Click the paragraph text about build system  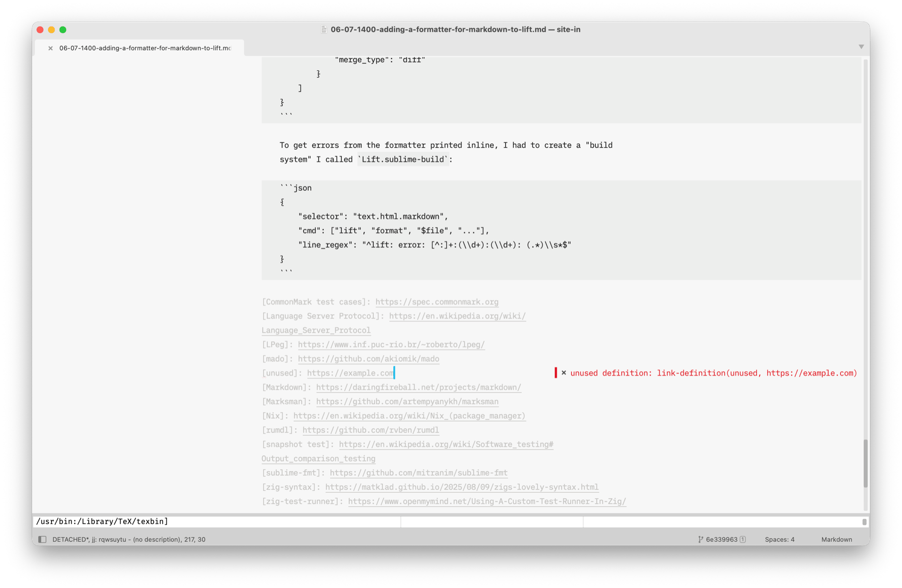tap(446, 152)
